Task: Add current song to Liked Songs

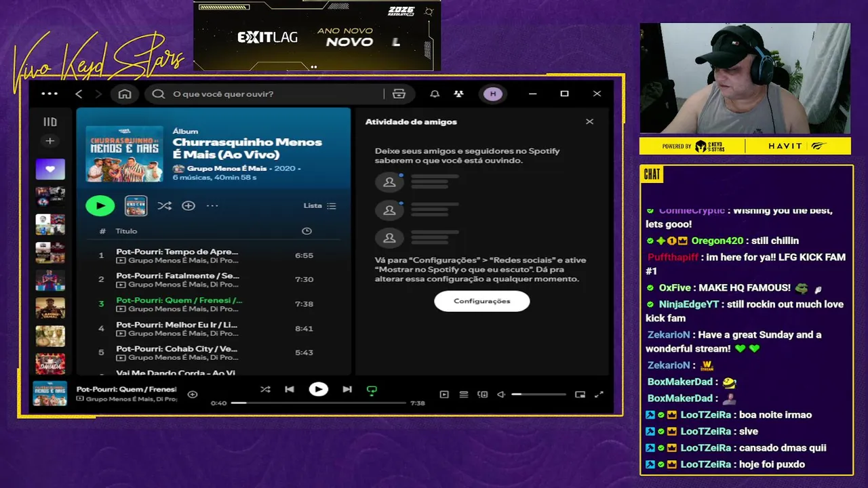Action: point(193,394)
